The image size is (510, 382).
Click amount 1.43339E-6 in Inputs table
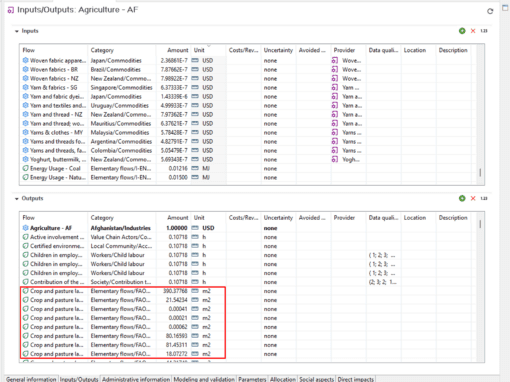174,96
